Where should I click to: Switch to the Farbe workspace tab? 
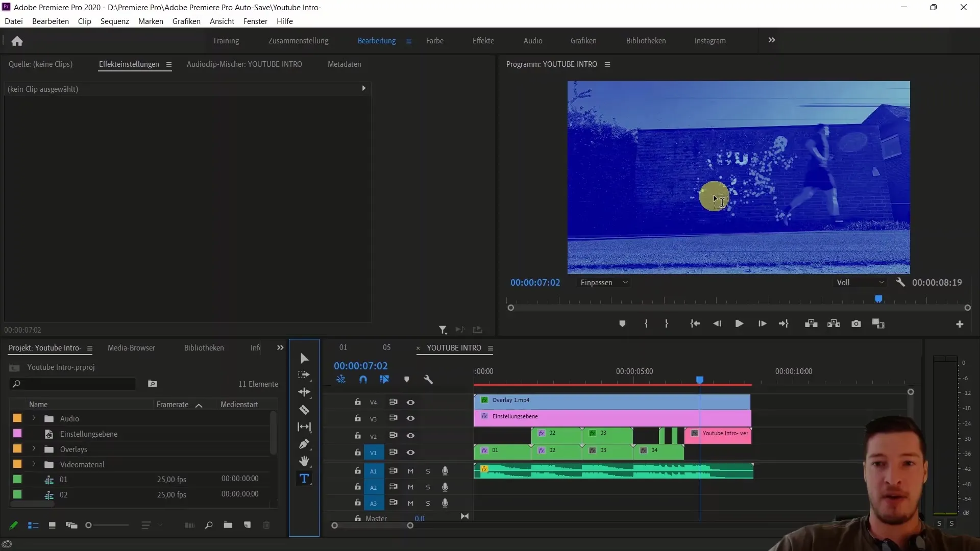[434, 40]
